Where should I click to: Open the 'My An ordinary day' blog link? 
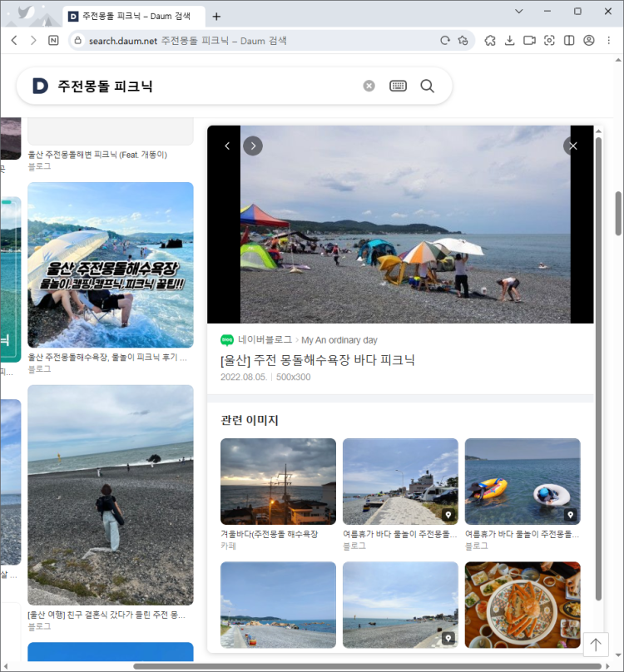coord(339,340)
